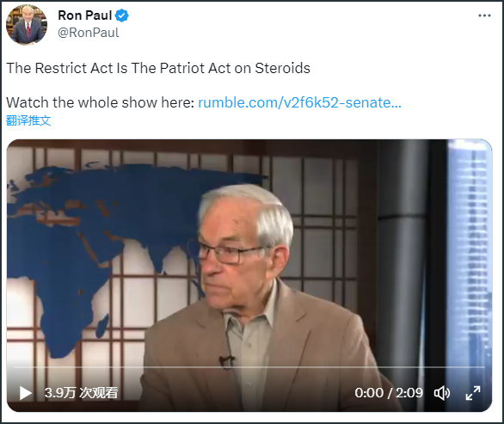Translate the tweet via 翻译推文
504x424 pixels.
click(x=28, y=120)
